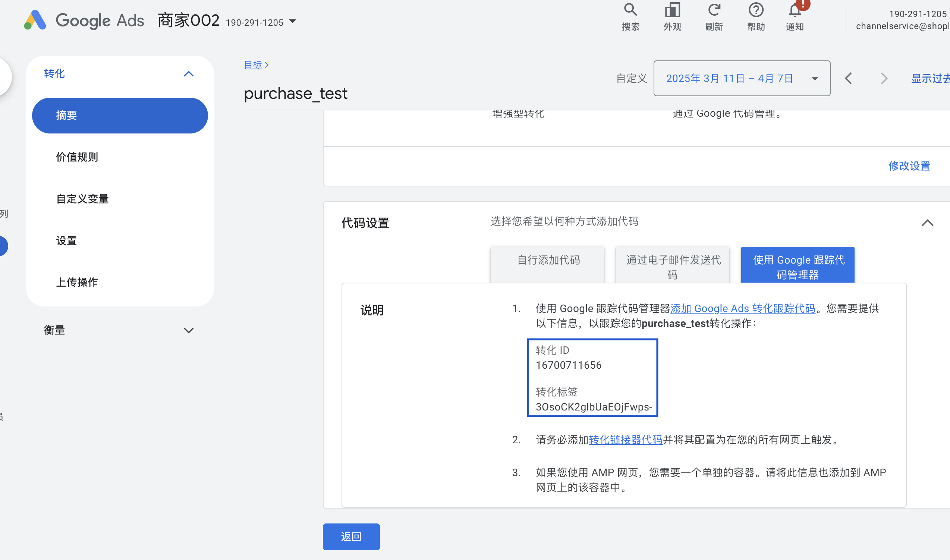The image size is (950, 560).
Task: Select 摘要 in the sidebar
Action: tap(120, 116)
